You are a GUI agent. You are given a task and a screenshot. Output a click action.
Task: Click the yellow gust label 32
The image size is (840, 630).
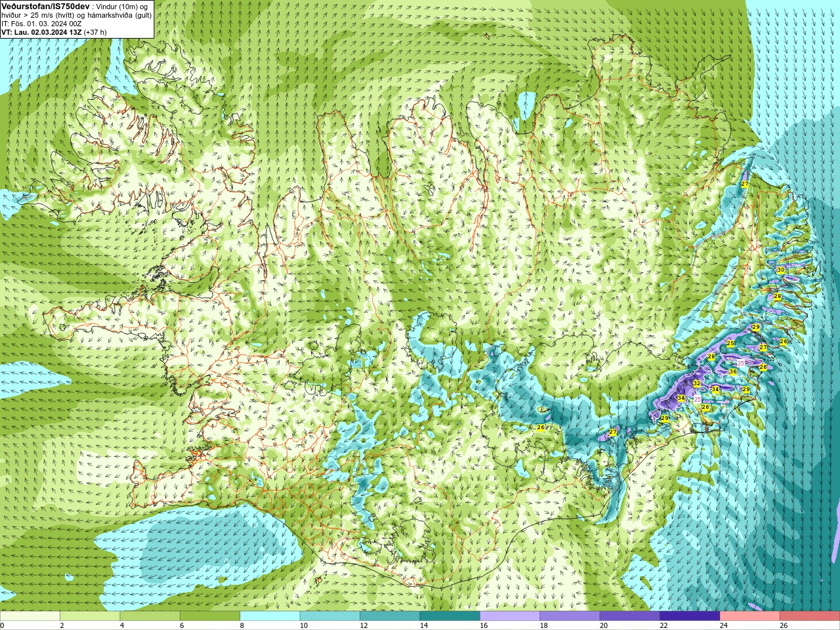coord(697,383)
